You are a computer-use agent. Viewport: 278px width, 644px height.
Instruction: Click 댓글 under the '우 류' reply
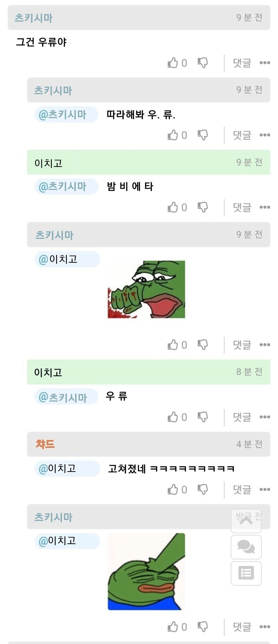242,417
